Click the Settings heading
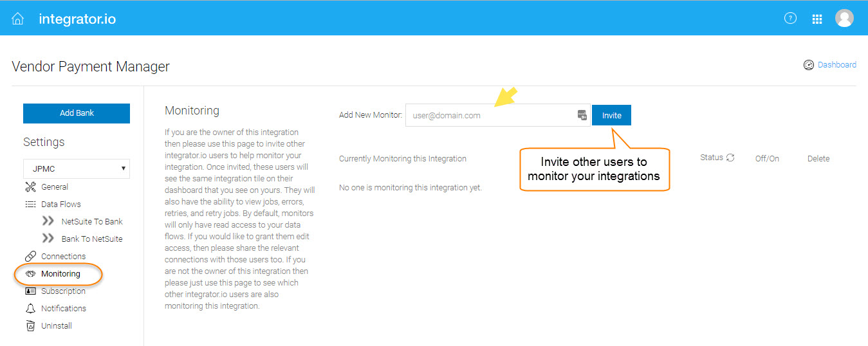Viewport: 868px width, 346px height. (44, 142)
